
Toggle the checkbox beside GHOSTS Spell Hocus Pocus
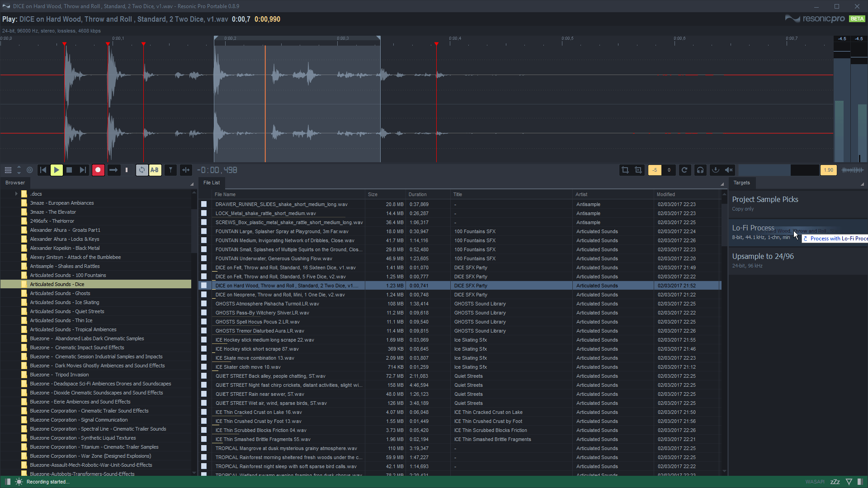coord(204,321)
